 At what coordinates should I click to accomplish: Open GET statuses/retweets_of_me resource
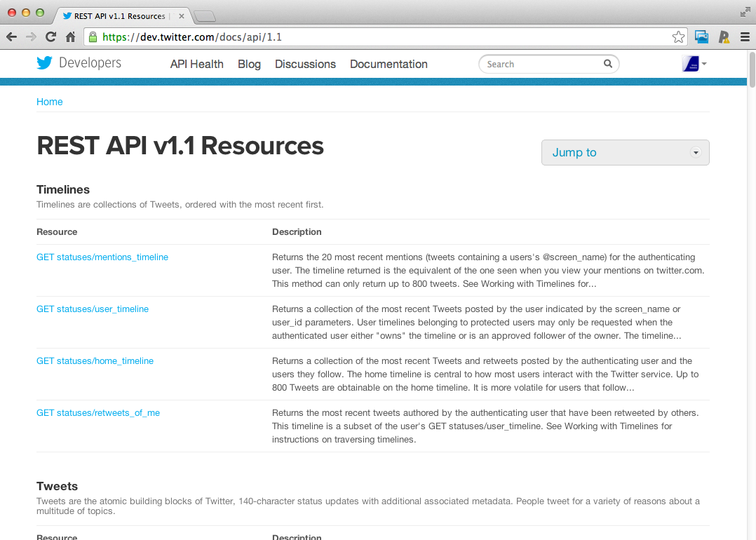click(x=98, y=412)
